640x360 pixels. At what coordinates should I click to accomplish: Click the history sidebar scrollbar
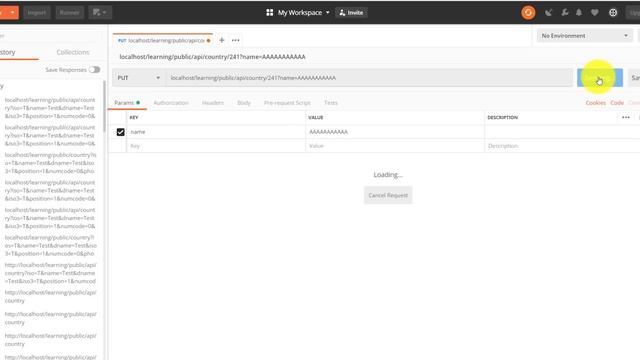(x=104, y=106)
